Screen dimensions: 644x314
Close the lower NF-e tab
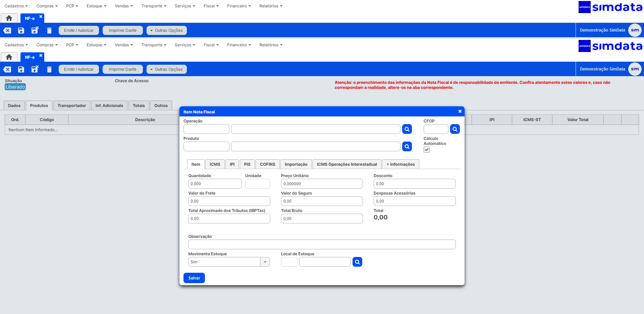click(x=41, y=55)
